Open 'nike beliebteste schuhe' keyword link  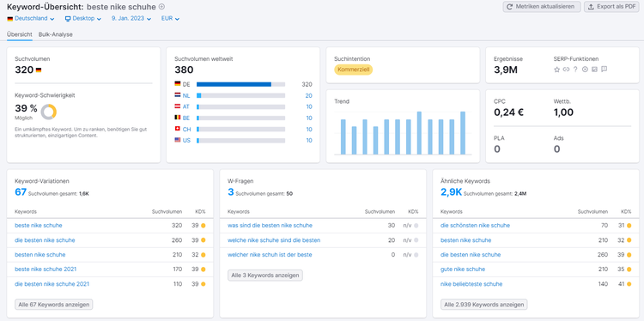coord(471,284)
